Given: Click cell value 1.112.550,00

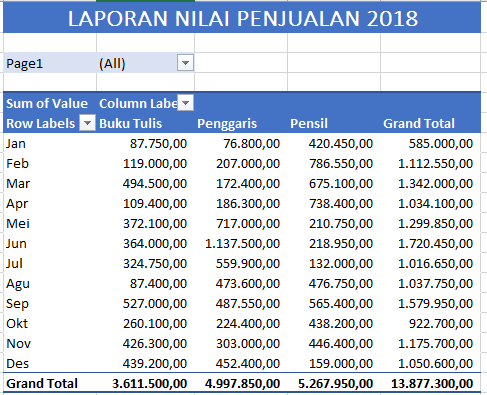Looking at the screenshot, I should pyautogui.click(x=435, y=164).
